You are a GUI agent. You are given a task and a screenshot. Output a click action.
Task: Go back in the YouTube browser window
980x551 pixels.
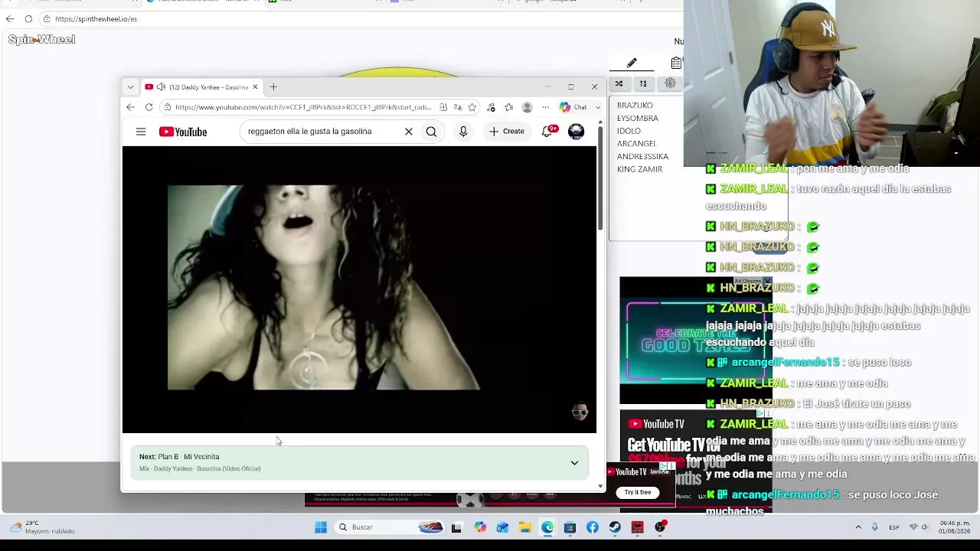[131, 107]
